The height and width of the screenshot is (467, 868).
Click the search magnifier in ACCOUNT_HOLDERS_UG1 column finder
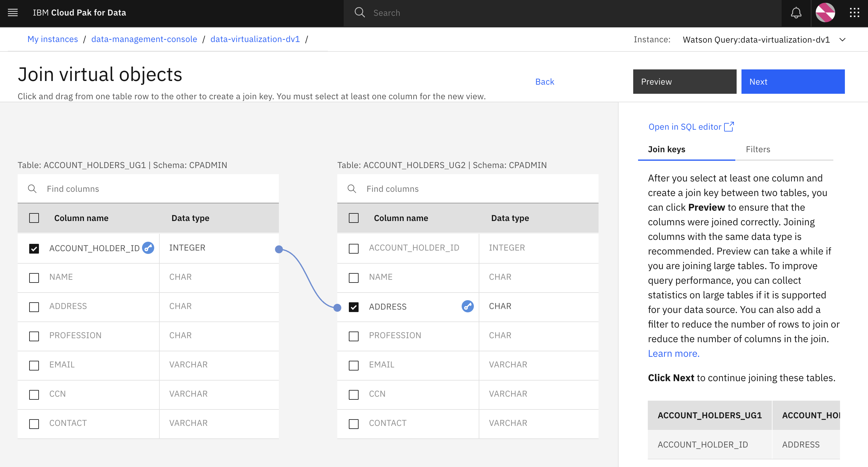pos(32,188)
